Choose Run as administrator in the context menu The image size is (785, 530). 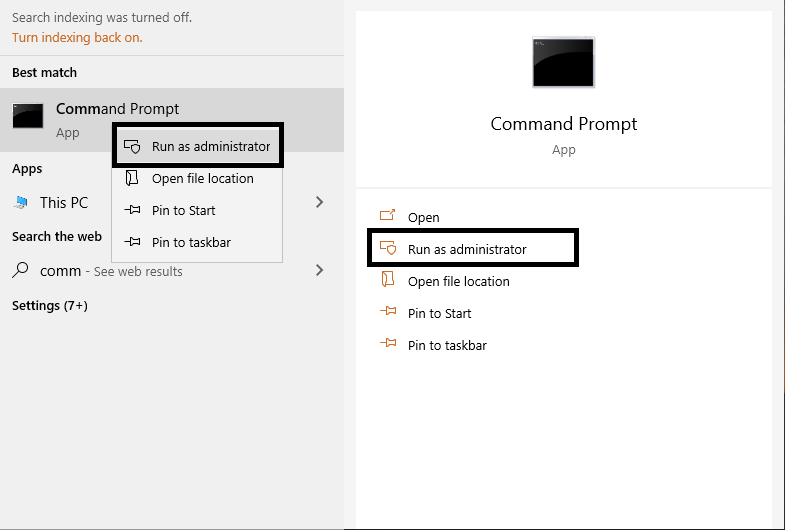coord(210,147)
